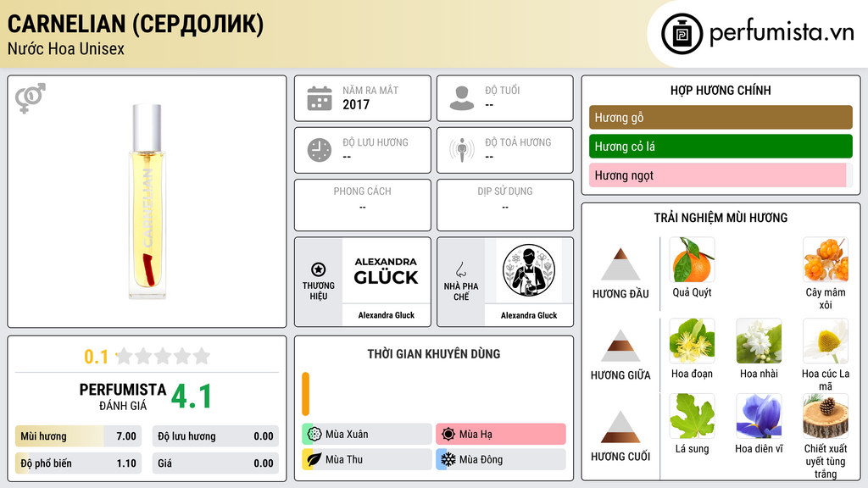Click the perfumer illustration portrait
This screenshot has width=868, height=488.
[x=529, y=270]
